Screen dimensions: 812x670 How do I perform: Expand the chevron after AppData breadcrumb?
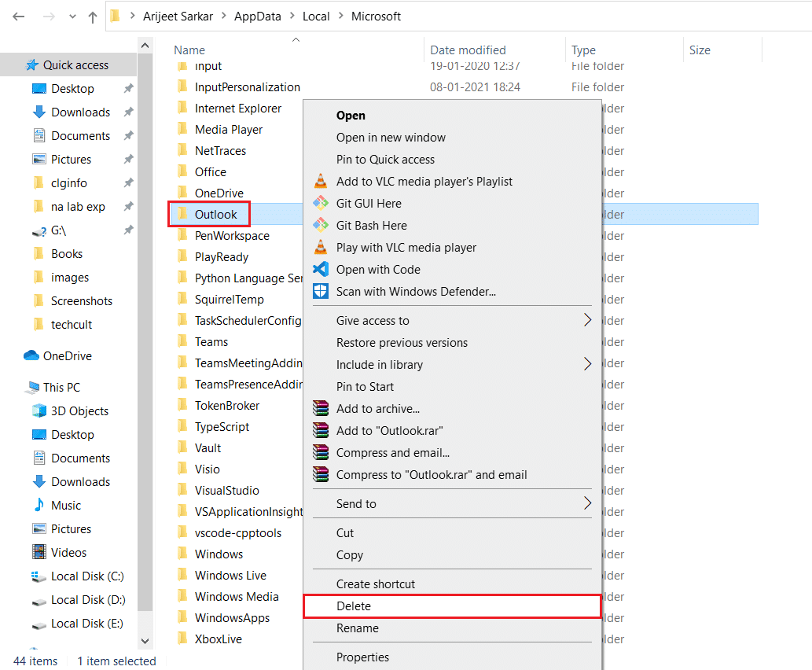tap(292, 16)
